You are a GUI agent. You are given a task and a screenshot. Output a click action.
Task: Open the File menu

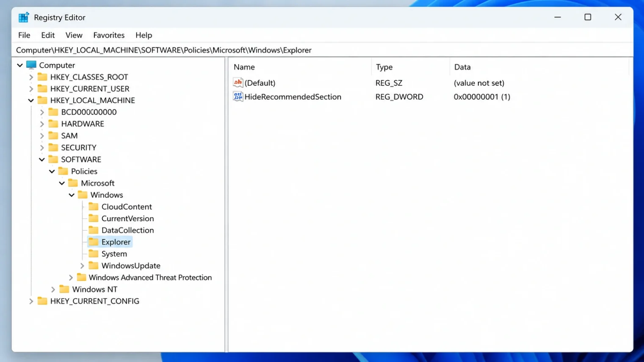tap(24, 35)
